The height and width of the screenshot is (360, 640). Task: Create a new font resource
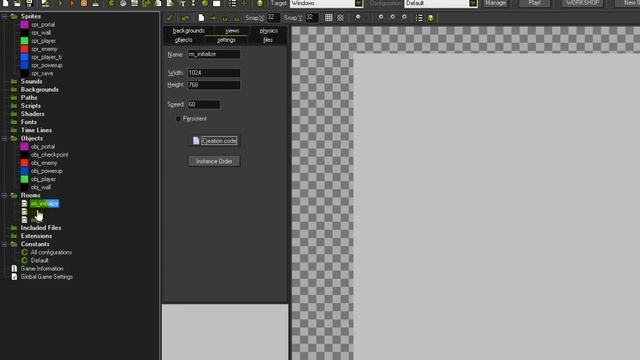[x=182, y=4]
